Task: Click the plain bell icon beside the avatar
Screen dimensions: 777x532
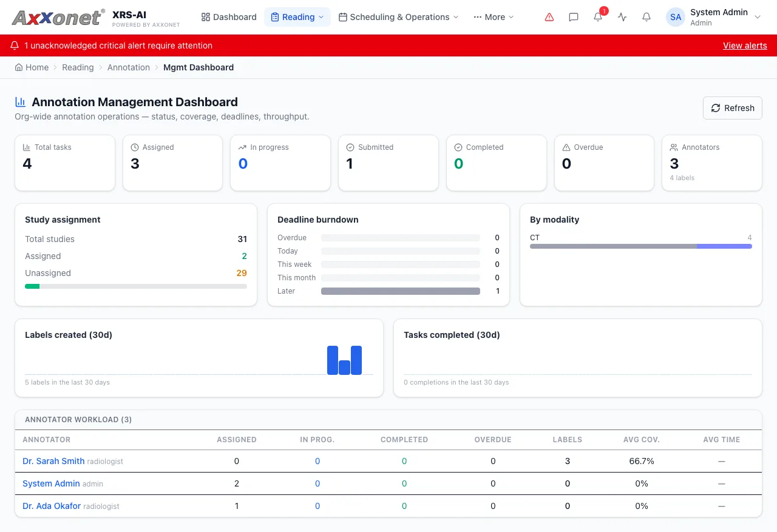Action: [646, 17]
